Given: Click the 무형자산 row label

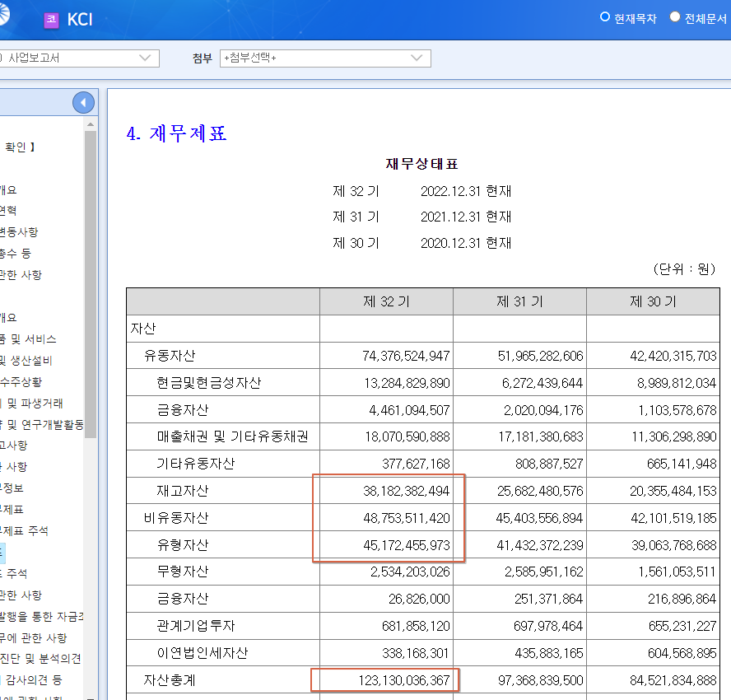Looking at the screenshot, I should pos(183,572).
